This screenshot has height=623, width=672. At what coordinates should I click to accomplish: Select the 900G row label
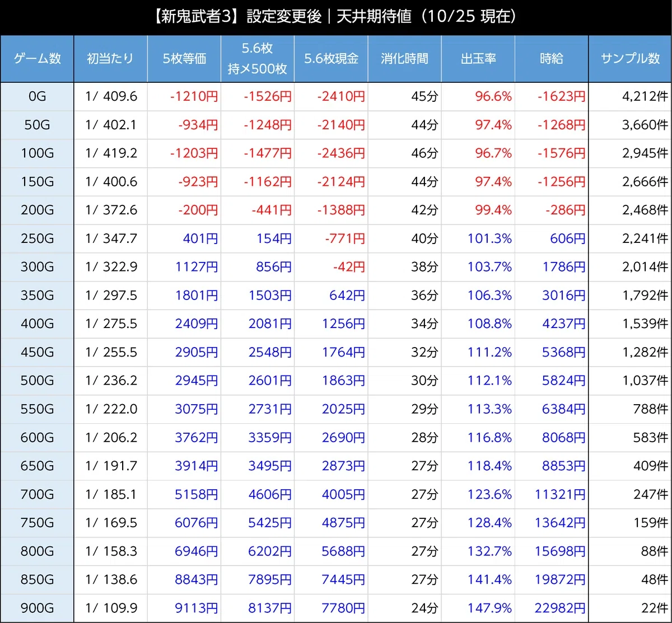pyautogui.click(x=37, y=608)
